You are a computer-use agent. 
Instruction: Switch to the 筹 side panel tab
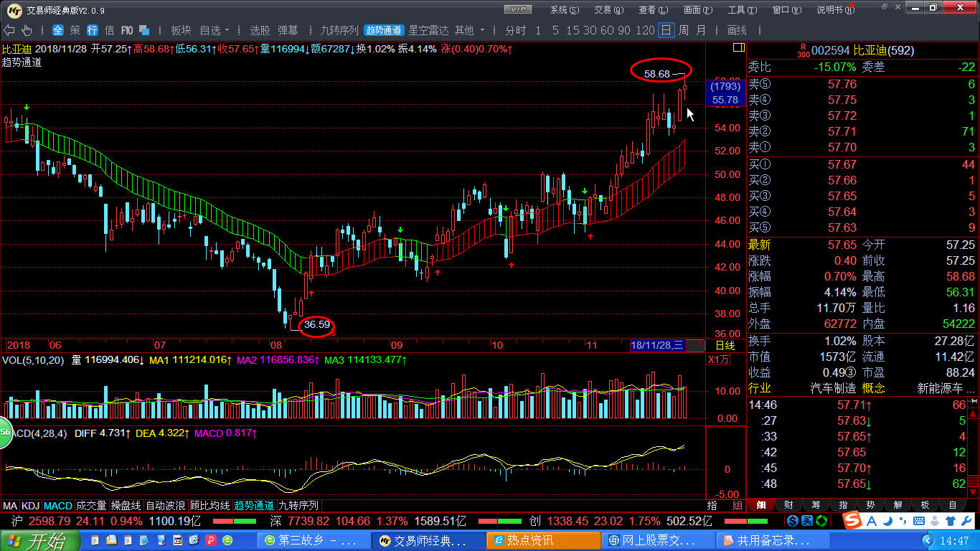click(x=816, y=506)
